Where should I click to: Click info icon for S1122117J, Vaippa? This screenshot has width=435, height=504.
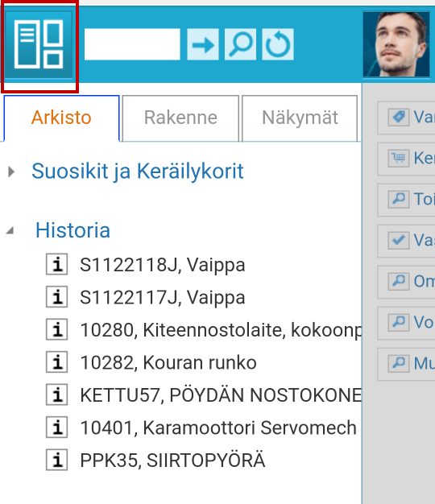tap(57, 297)
